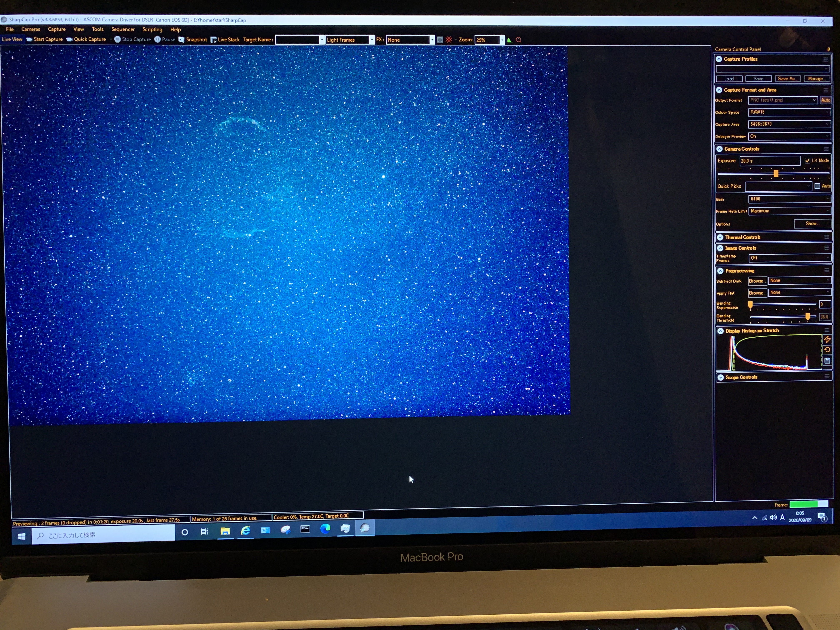
Task: Click the Live Stack toolbar icon
Action: [214, 40]
